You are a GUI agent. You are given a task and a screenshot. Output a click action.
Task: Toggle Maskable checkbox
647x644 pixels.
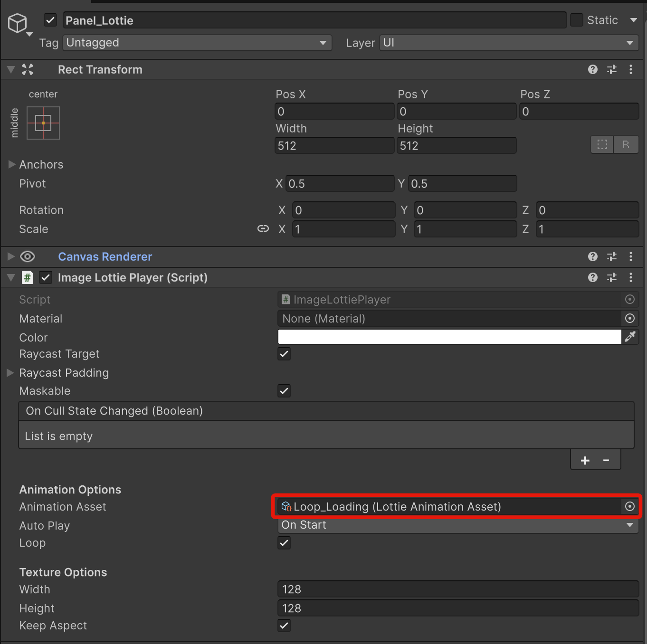[x=284, y=391]
